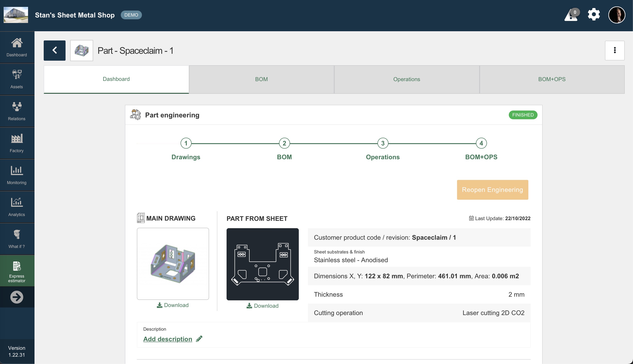The width and height of the screenshot is (633, 364).
Task: Navigate back using the back arrow
Action: pos(54,50)
